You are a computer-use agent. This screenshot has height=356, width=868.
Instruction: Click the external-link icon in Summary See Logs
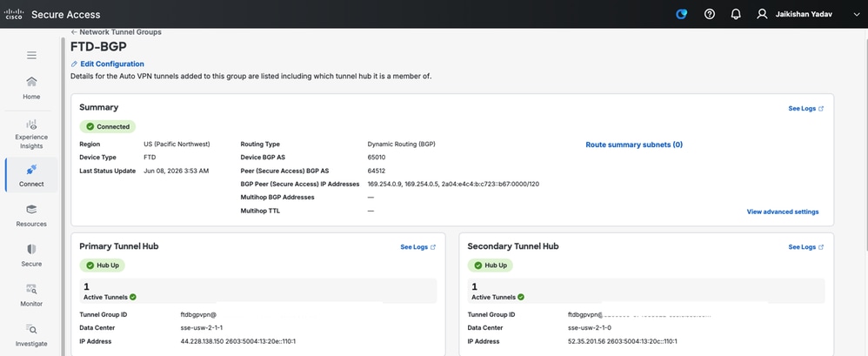821,109
